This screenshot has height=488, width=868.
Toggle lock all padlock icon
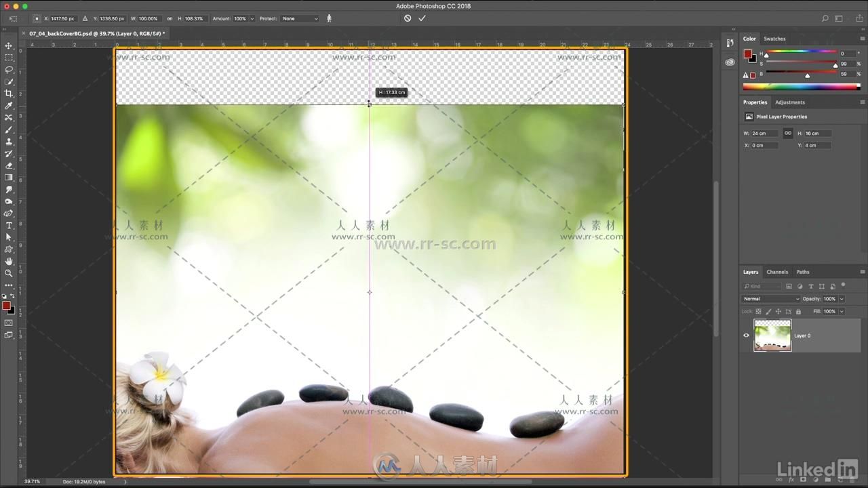click(x=798, y=311)
